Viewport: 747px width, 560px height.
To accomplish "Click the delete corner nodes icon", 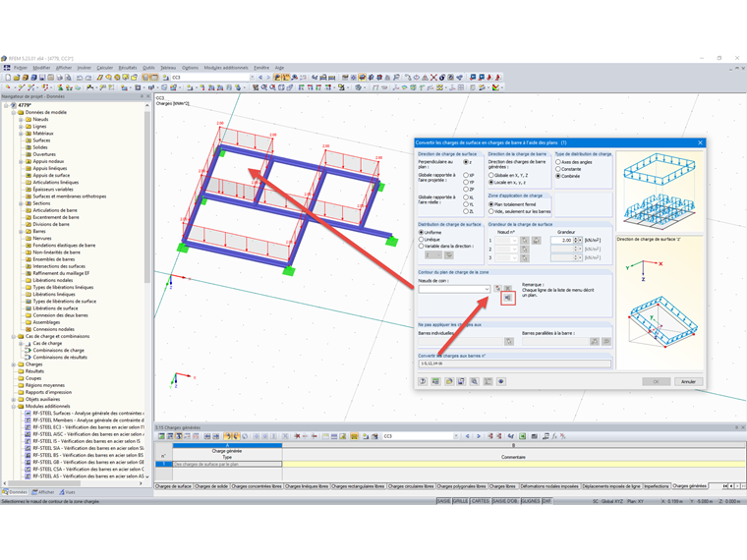I will (508, 289).
